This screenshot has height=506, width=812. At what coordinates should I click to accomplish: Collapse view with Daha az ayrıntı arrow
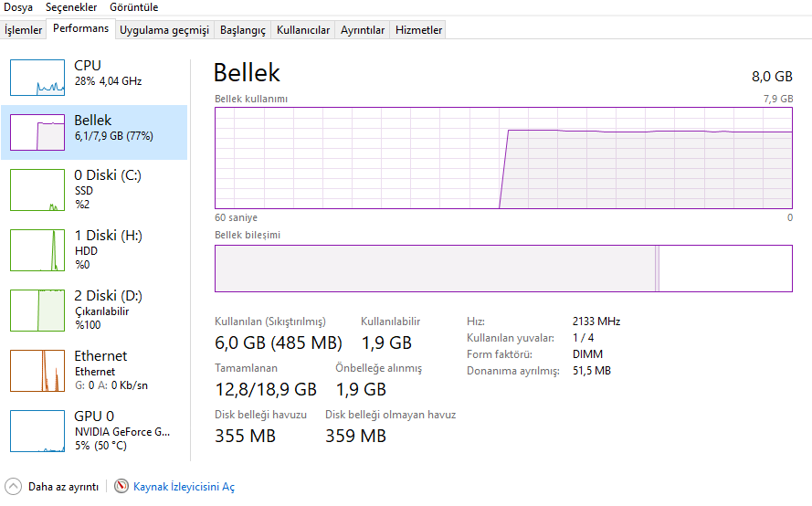14,487
